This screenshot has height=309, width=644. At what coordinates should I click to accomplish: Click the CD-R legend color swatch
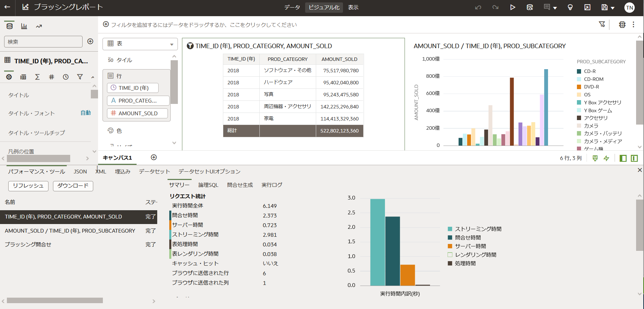pos(579,71)
